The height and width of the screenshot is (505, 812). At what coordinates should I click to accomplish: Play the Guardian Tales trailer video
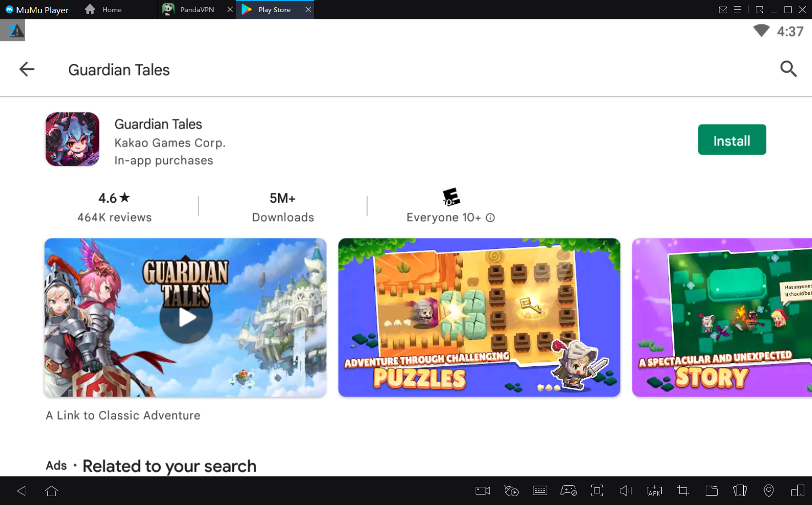[186, 317]
